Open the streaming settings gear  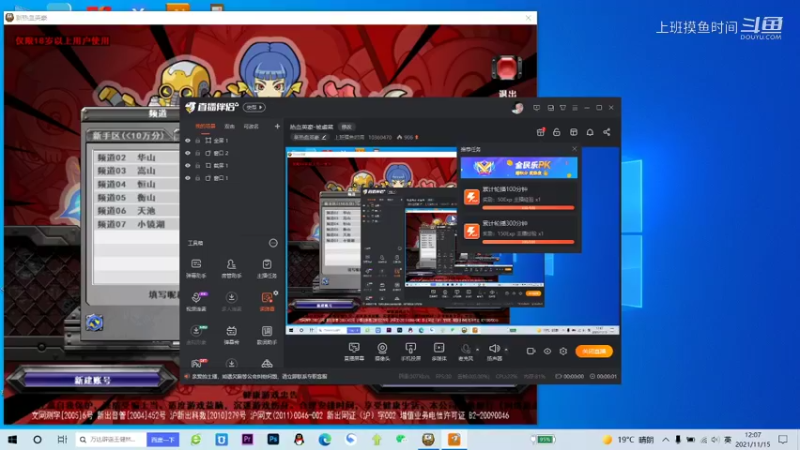(563, 351)
